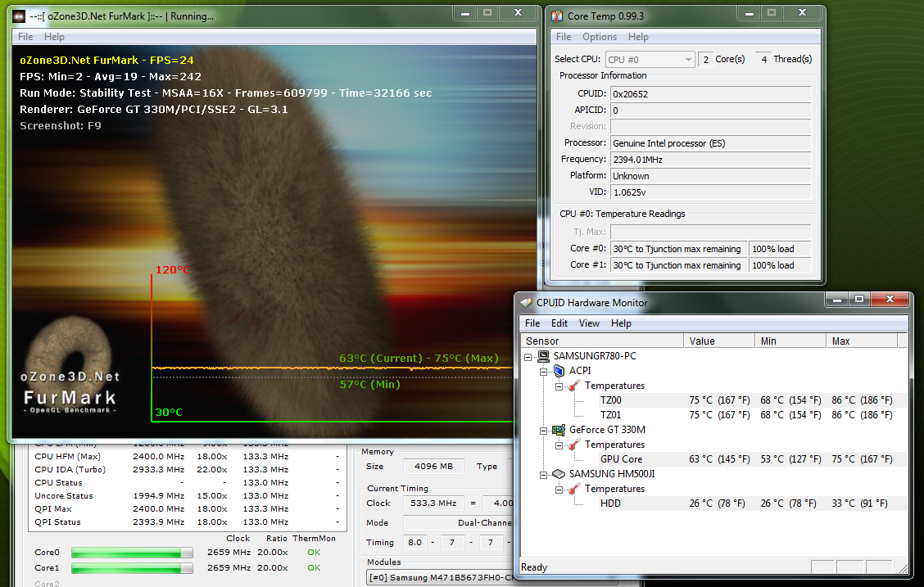Click the Threads count field showing 4

click(763, 60)
